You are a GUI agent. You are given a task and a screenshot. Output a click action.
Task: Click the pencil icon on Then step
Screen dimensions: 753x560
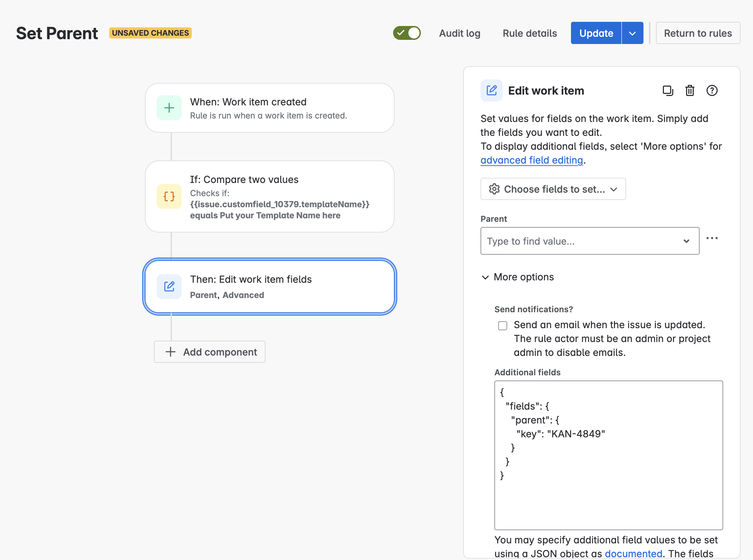[x=169, y=287]
